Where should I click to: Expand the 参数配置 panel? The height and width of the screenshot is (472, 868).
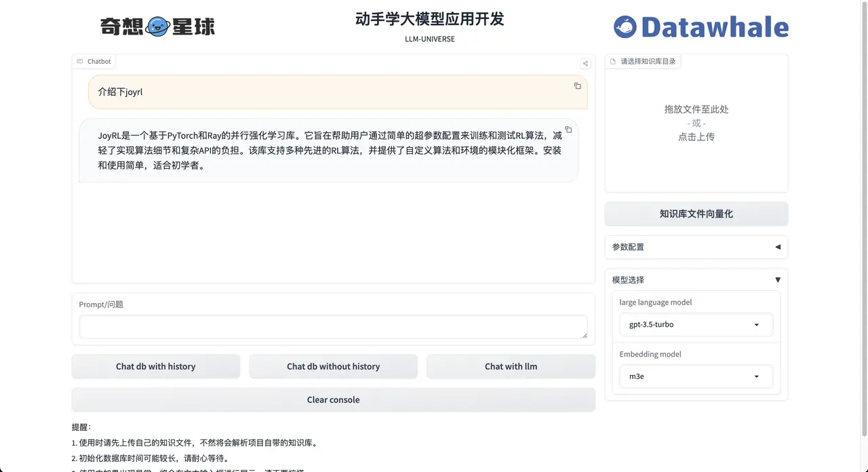(x=696, y=247)
